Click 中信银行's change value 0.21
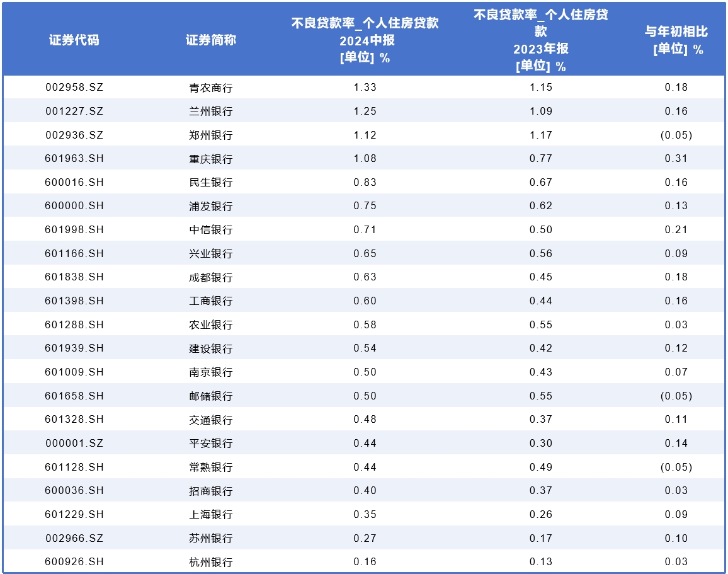The width and height of the screenshot is (728, 574). [x=676, y=229]
